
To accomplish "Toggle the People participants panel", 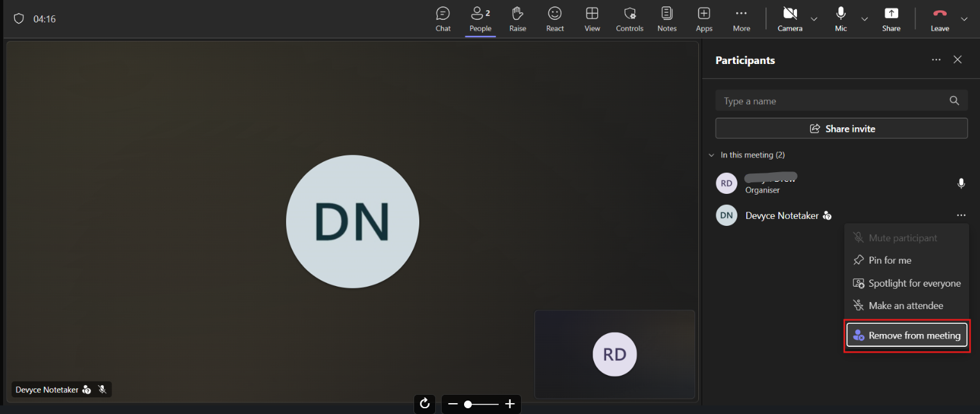I will click(x=480, y=19).
